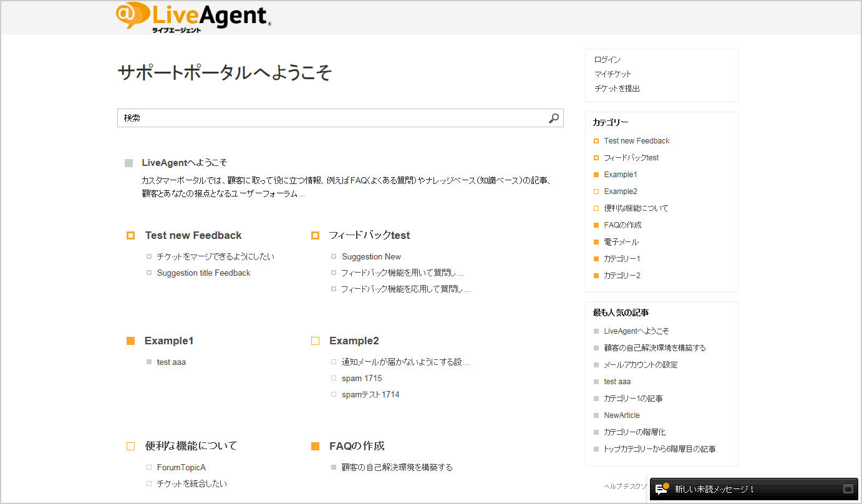Open メールアカウントの設定 popular article
This screenshot has width=862, height=504.
coord(641,365)
